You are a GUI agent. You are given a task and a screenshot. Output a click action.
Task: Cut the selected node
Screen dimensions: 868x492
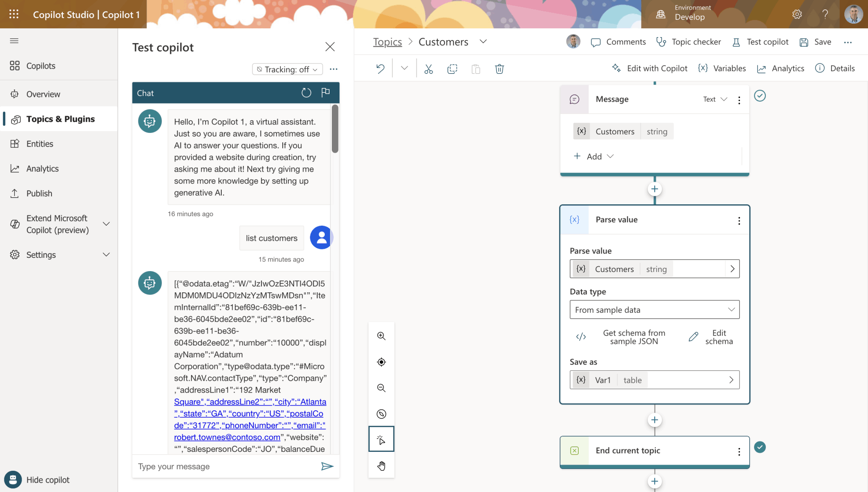pyautogui.click(x=428, y=69)
